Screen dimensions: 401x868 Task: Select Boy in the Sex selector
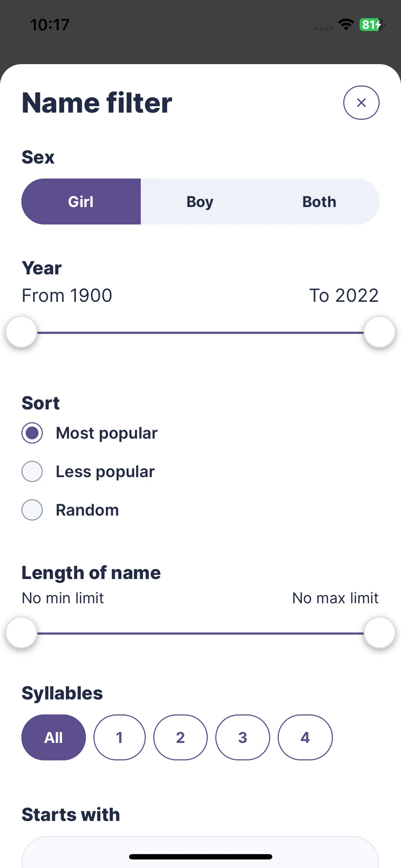tap(200, 202)
